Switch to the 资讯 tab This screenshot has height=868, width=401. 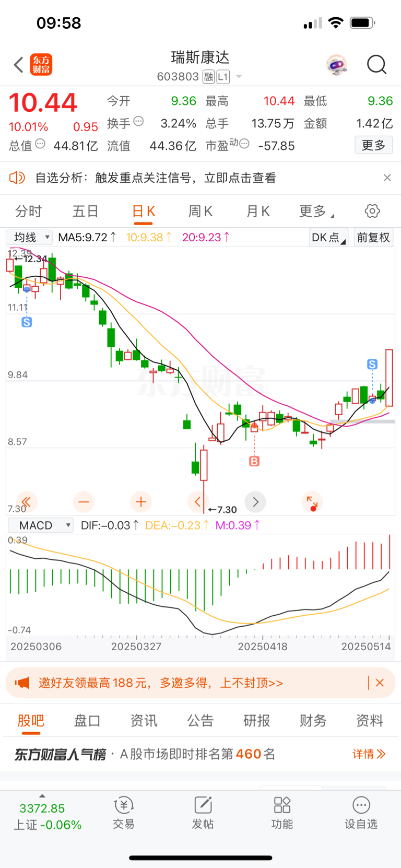(x=144, y=721)
